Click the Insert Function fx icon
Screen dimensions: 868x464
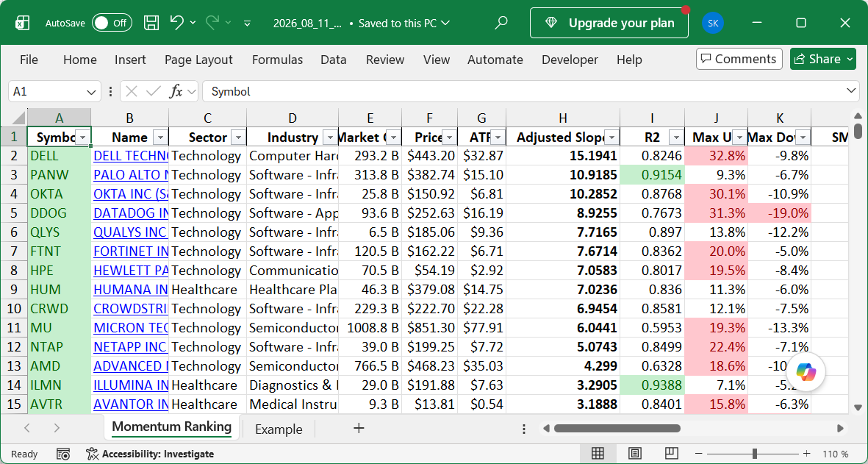176,91
